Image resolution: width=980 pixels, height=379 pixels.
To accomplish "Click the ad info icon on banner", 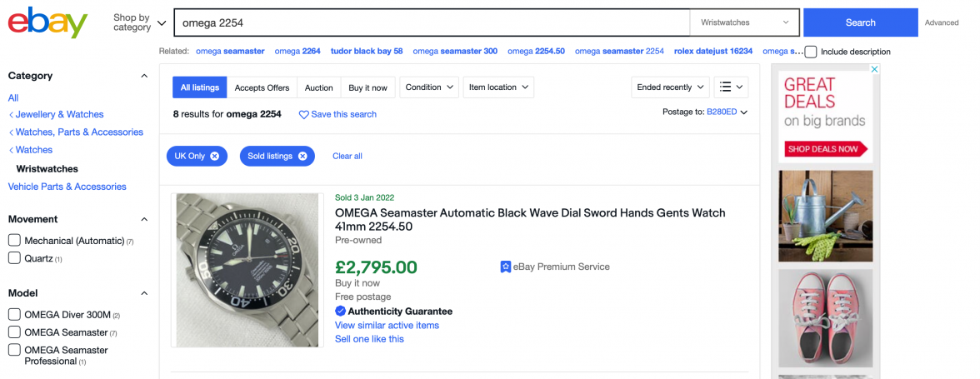I will tap(874, 70).
